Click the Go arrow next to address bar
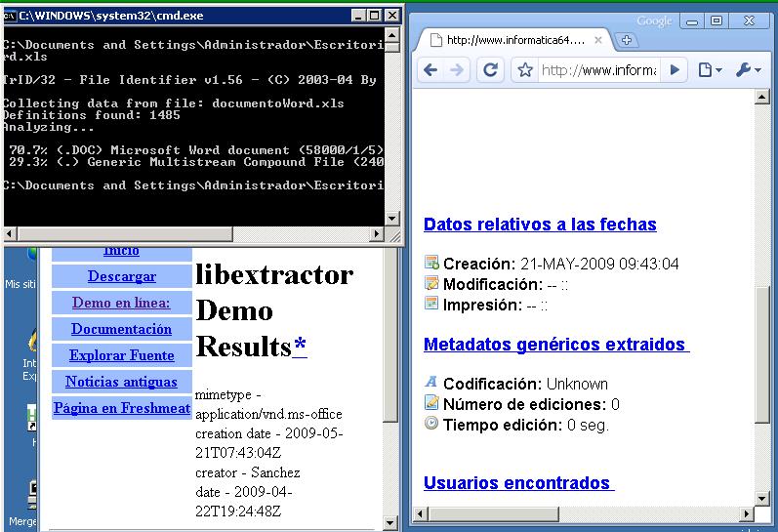 coord(675,70)
